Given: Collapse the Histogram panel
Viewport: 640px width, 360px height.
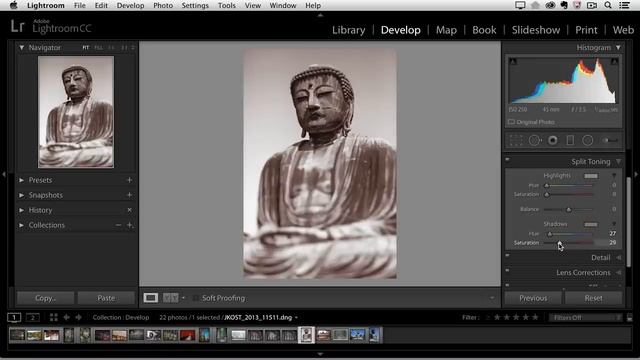Looking at the screenshot, I should click(x=618, y=48).
